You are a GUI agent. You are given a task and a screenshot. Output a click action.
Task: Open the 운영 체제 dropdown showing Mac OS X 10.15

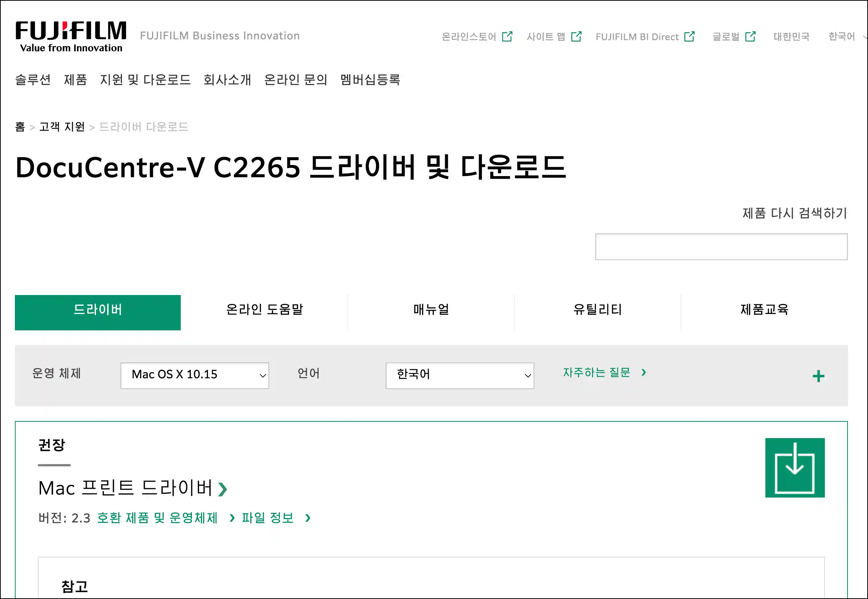pos(195,375)
